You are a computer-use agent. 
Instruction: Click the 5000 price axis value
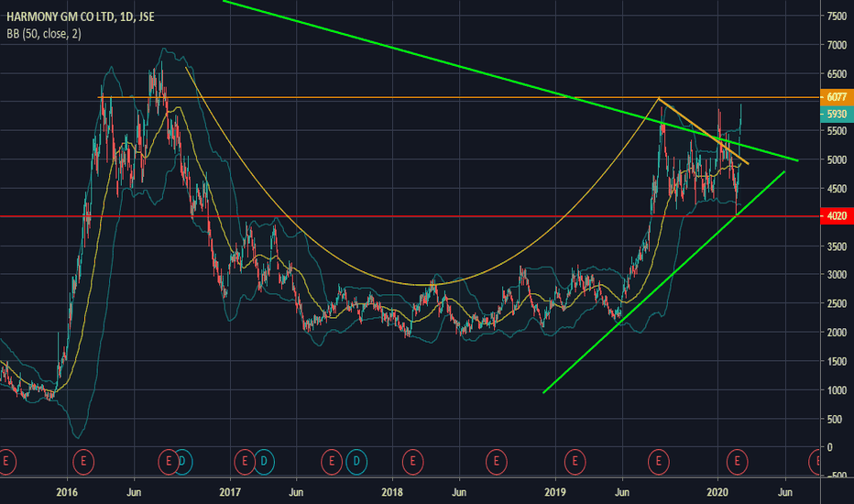click(x=837, y=160)
